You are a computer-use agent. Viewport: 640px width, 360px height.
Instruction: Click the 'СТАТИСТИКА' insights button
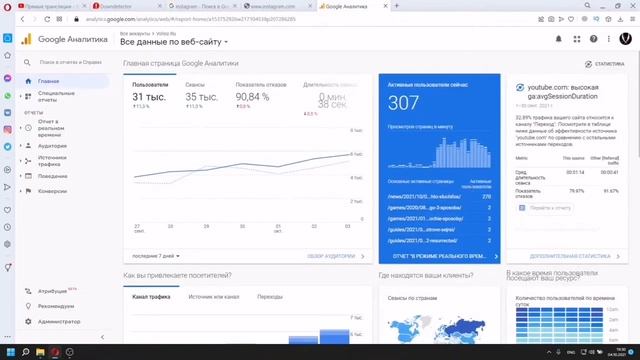click(604, 64)
